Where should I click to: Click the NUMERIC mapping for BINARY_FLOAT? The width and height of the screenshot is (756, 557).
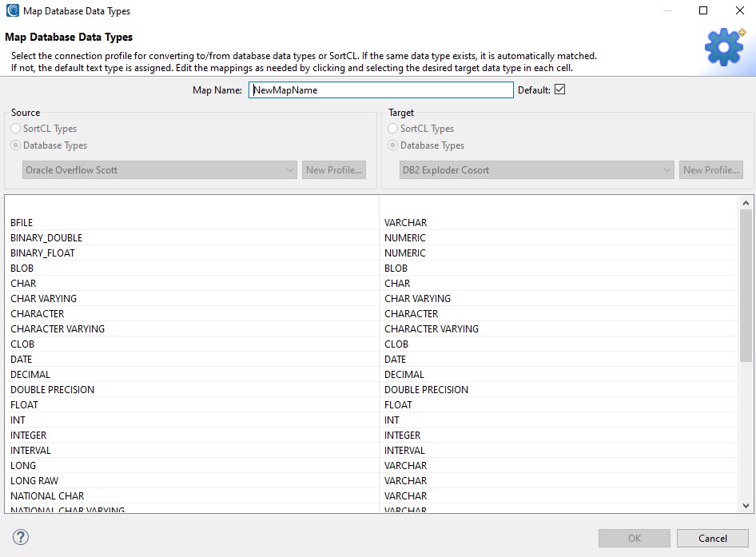tap(406, 253)
